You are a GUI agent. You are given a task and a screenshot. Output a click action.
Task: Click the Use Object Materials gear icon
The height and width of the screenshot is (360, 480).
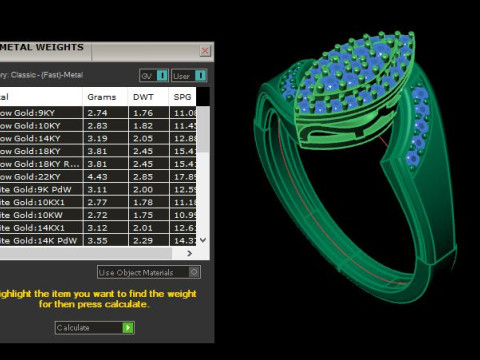pos(194,272)
